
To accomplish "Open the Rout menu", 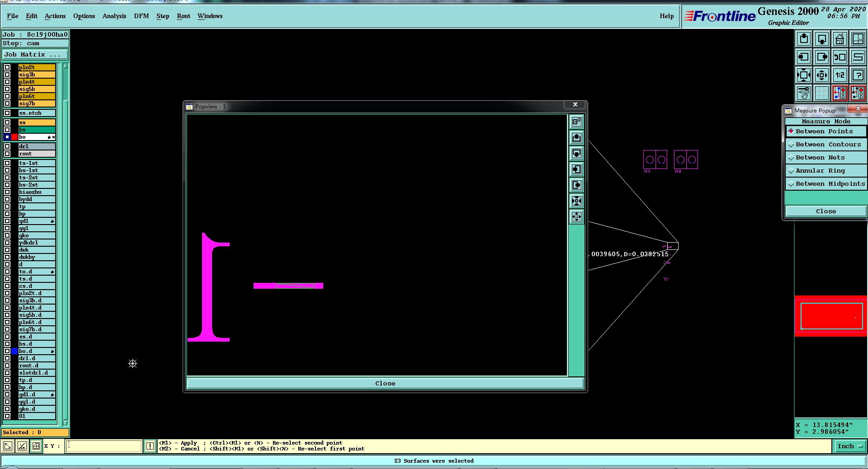I will [184, 16].
